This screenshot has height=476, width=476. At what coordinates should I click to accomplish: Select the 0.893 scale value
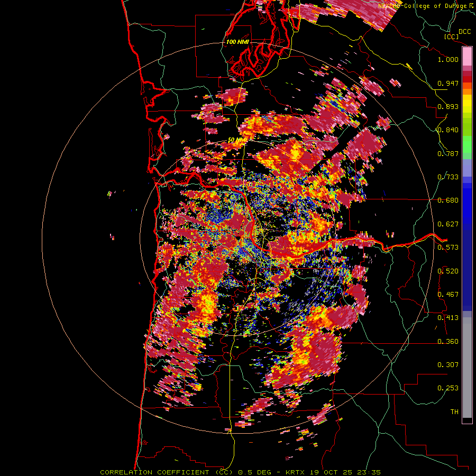coord(448,106)
